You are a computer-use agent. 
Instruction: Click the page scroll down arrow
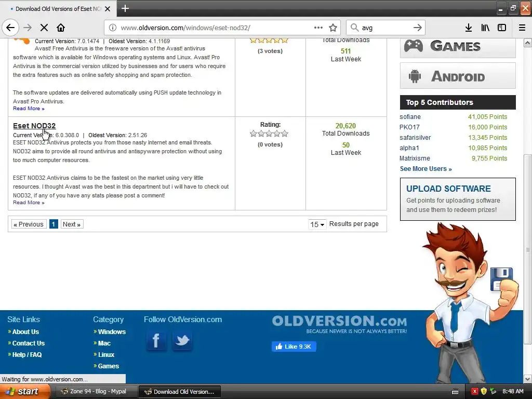click(x=528, y=379)
